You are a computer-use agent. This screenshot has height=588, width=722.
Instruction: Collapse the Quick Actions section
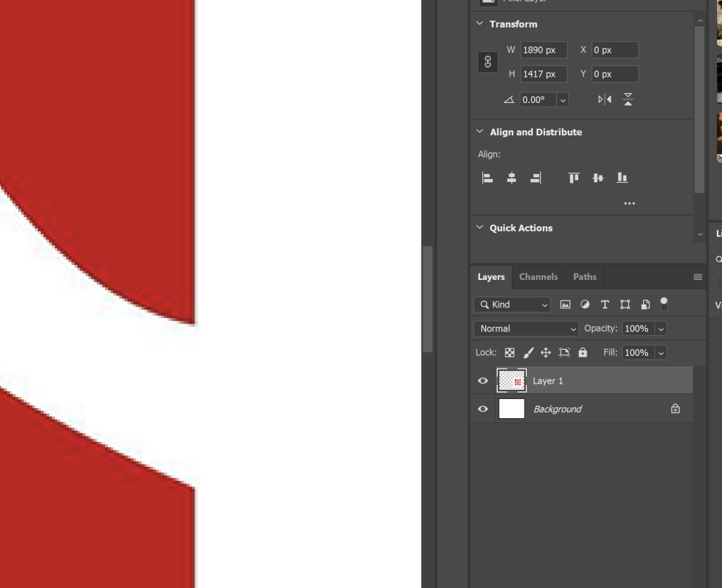tap(479, 228)
